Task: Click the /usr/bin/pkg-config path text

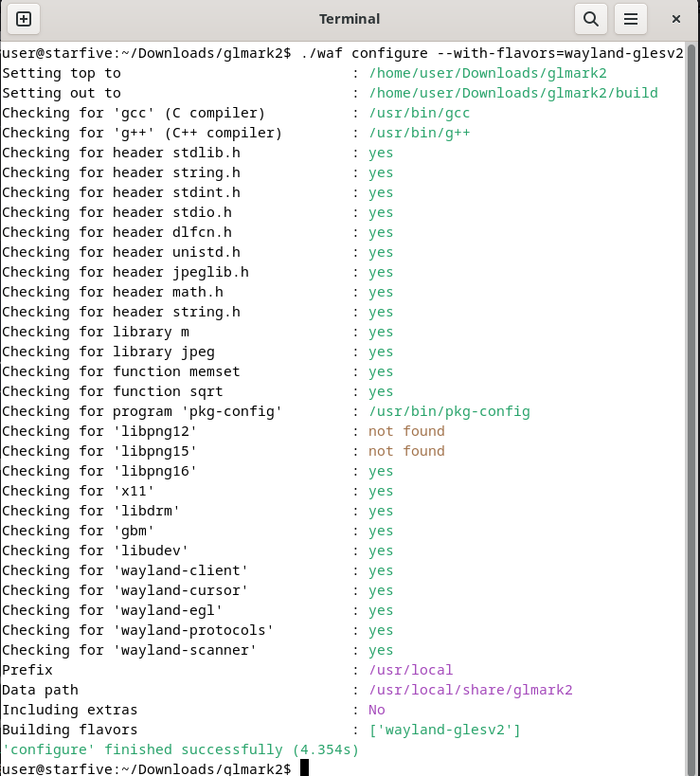Action: [449, 411]
